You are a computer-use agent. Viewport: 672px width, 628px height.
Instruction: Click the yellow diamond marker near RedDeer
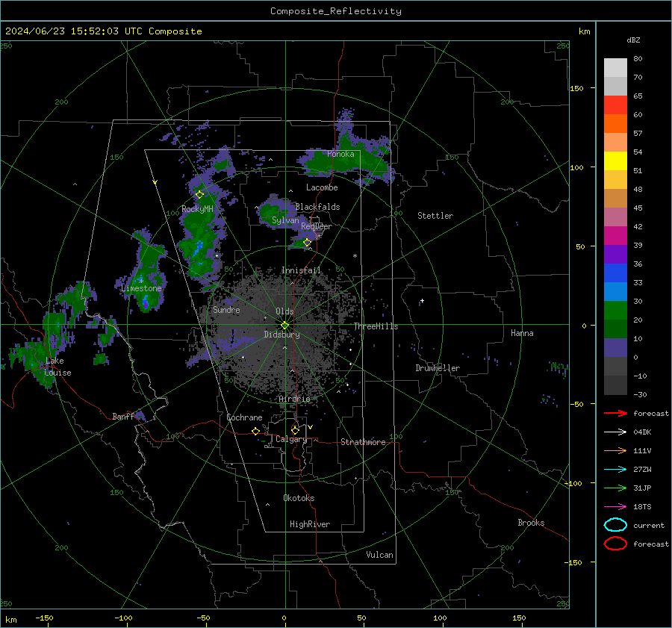click(307, 243)
